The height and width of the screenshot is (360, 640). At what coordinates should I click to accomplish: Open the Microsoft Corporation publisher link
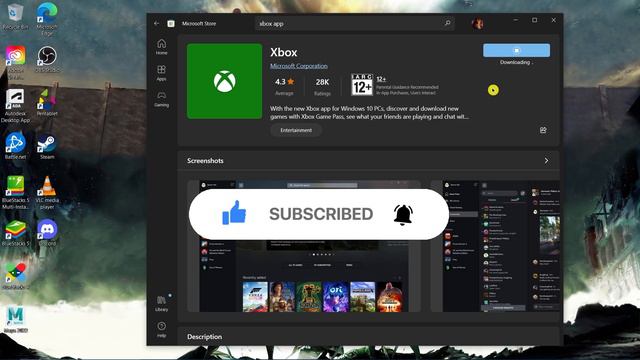(x=299, y=66)
